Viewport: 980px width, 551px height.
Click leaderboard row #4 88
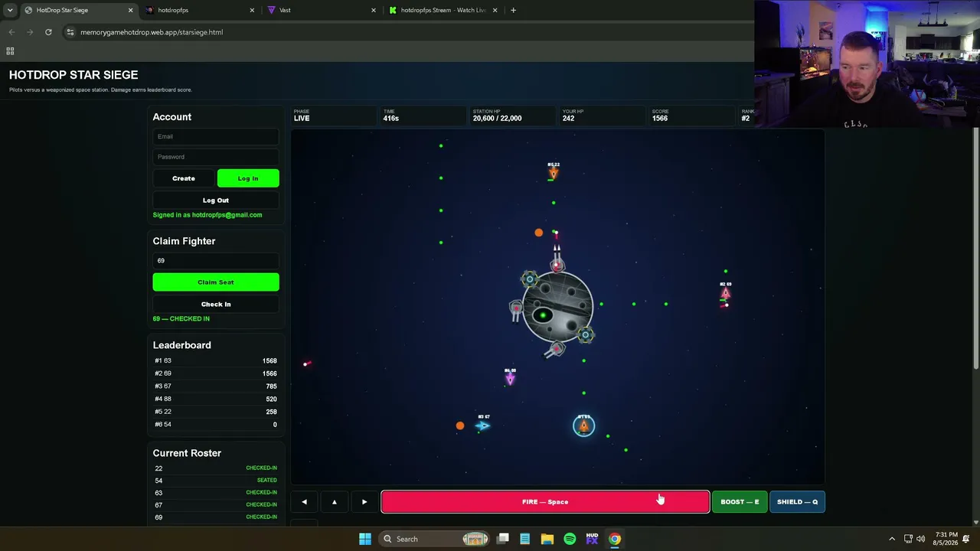coord(216,399)
